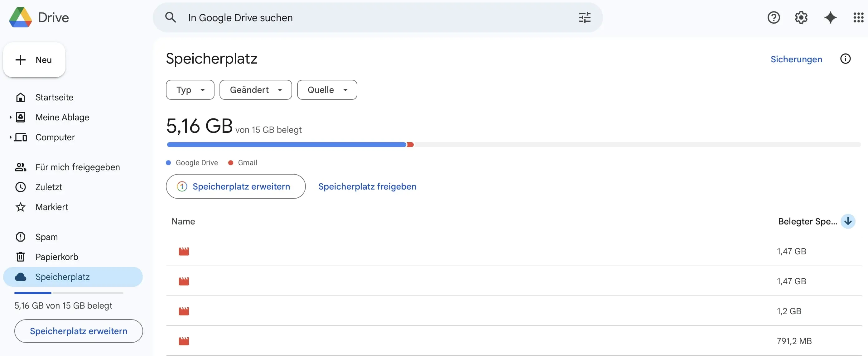Open the Gemini sparkle assistant

[830, 17]
